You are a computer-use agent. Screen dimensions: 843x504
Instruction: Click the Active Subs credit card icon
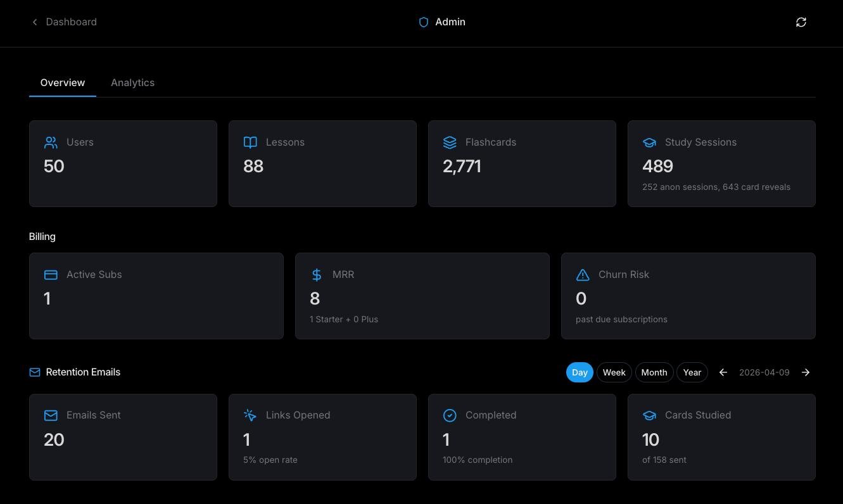[x=51, y=275]
